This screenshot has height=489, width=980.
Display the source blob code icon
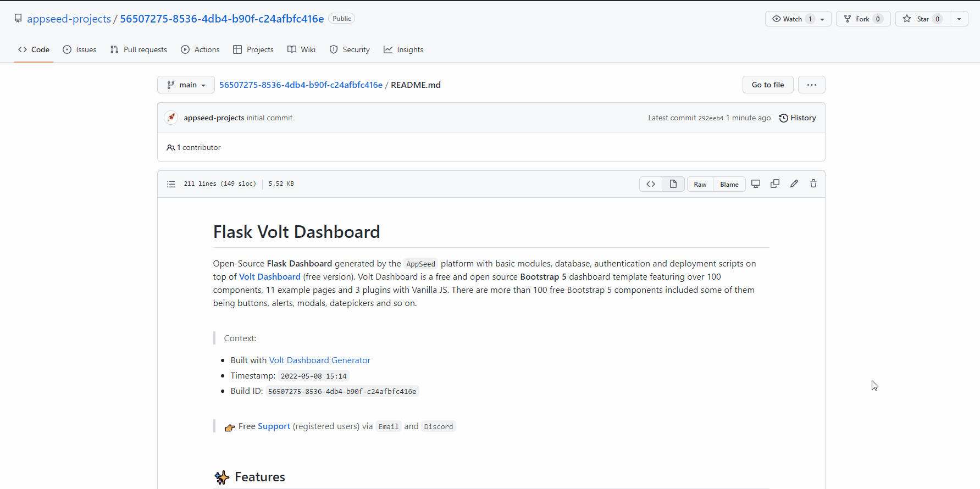point(651,184)
